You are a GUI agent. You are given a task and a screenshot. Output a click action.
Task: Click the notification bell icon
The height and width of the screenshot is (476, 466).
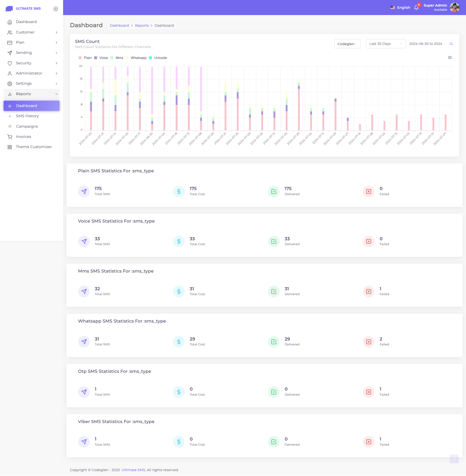click(x=416, y=8)
